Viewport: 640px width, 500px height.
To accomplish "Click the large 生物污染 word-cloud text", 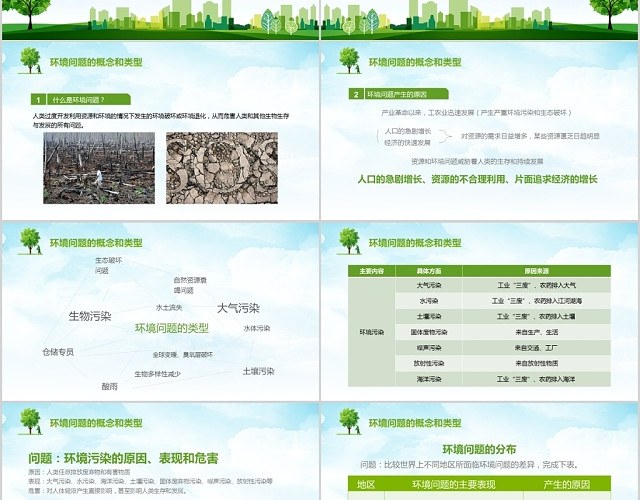I will [90, 316].
